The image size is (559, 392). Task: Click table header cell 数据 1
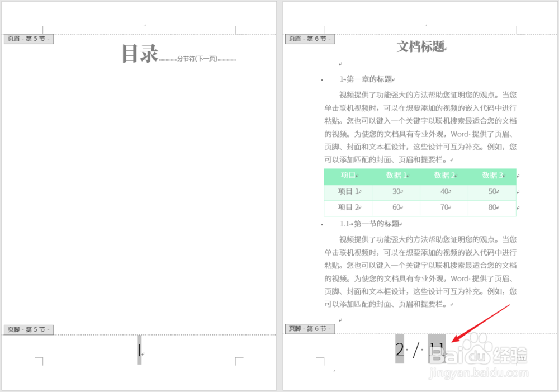(x=396, y=177)
